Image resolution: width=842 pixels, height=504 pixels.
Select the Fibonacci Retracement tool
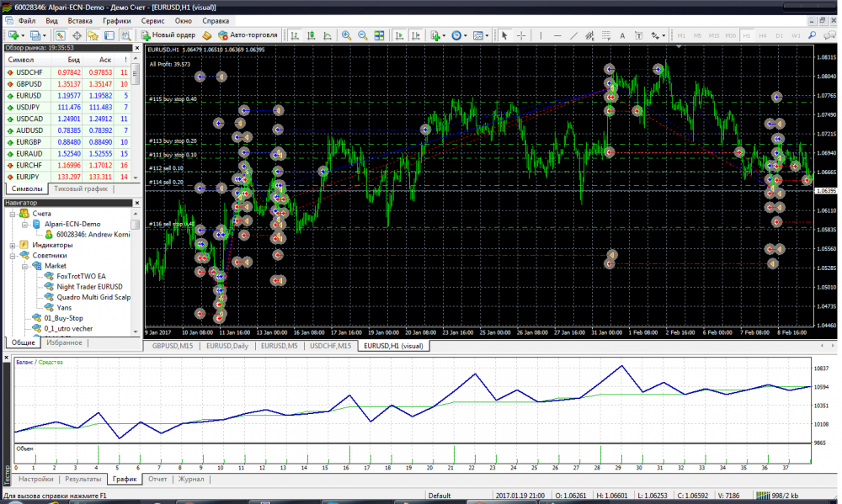606,35
